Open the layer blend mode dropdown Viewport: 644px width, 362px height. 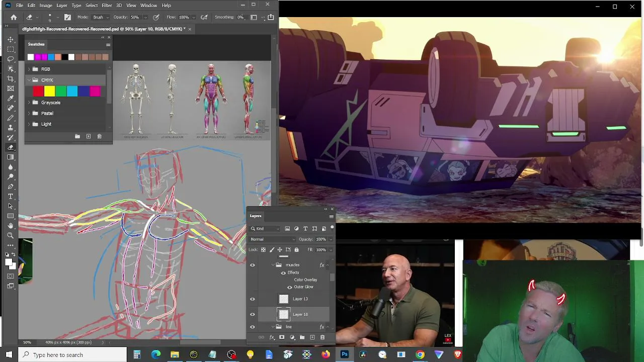pyautogui.click(x=272, y=239)
